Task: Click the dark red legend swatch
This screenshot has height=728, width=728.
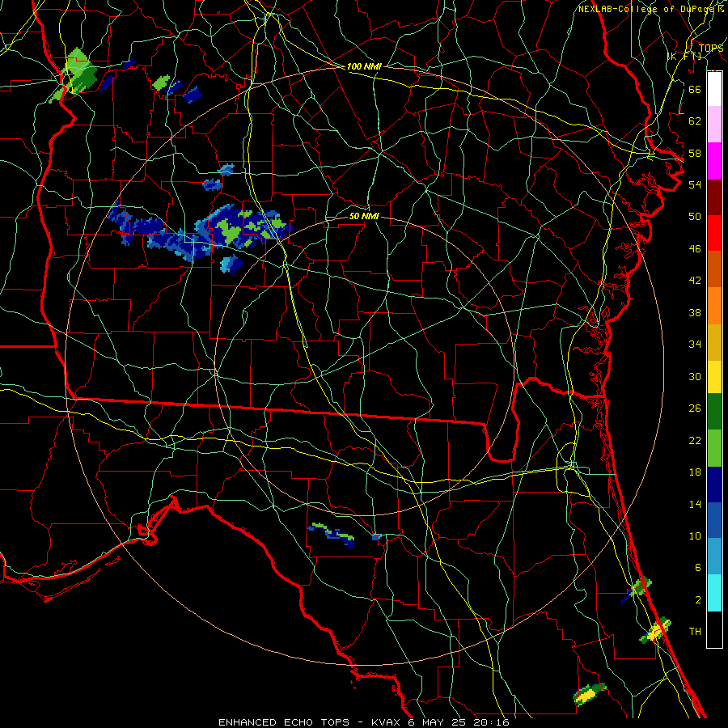Action: (714, 197)
